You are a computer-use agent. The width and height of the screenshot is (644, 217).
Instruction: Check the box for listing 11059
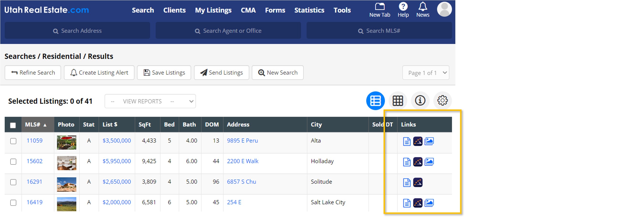(x=13, y=141)
